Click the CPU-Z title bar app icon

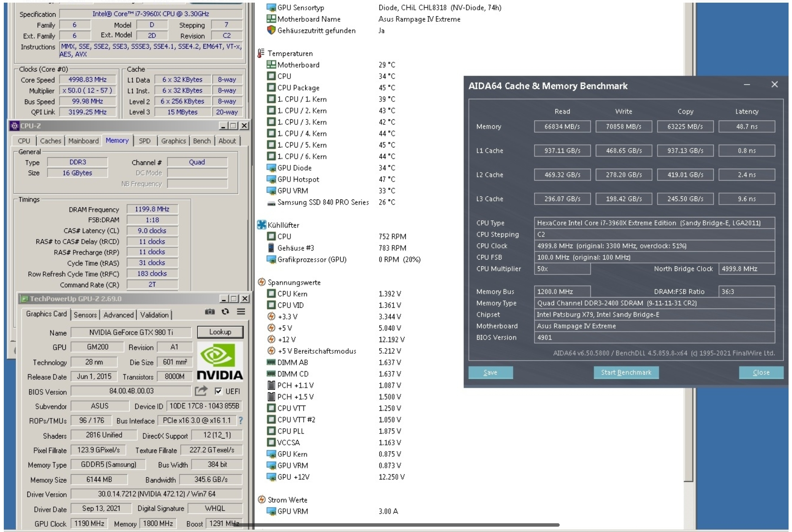point(14,126)
